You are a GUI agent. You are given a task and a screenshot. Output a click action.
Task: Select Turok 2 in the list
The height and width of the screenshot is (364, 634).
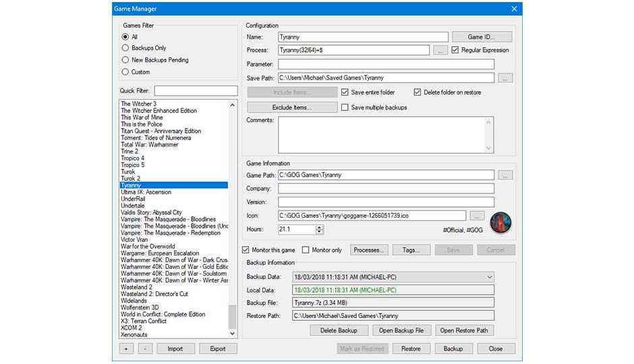131,178
